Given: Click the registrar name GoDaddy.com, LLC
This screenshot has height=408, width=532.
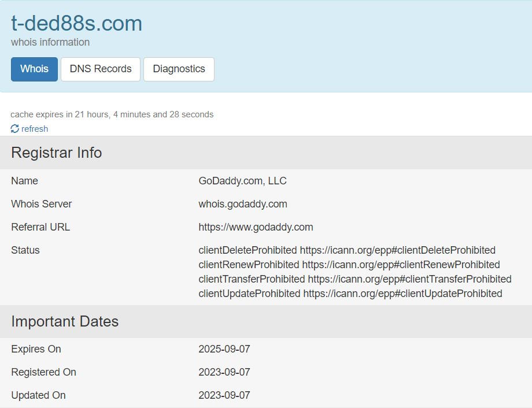Looking at the screenshot, I should click(x=242, y=181).
